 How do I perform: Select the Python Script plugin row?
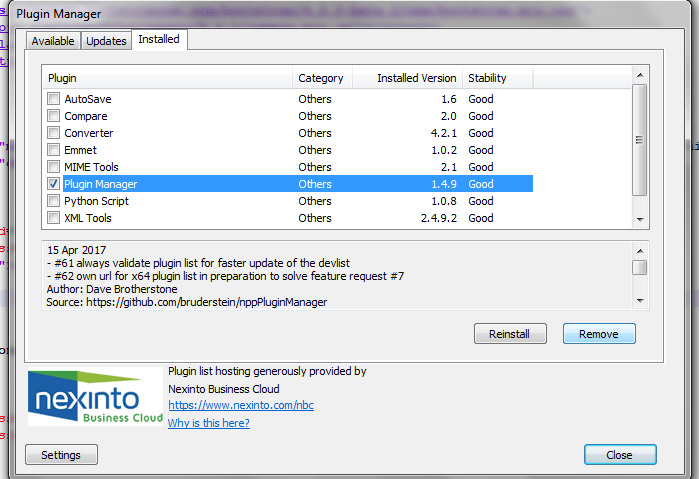pyautogui.click(x=290, y=201)
